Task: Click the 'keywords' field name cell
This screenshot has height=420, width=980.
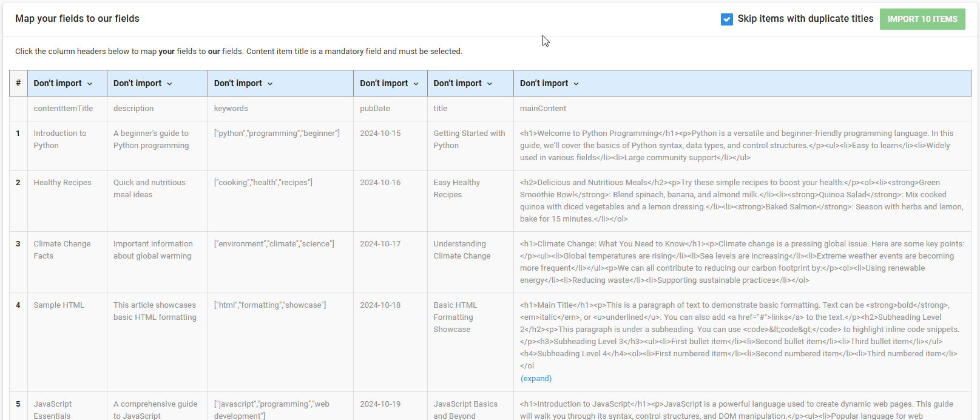Action: [x=280, y=109]
